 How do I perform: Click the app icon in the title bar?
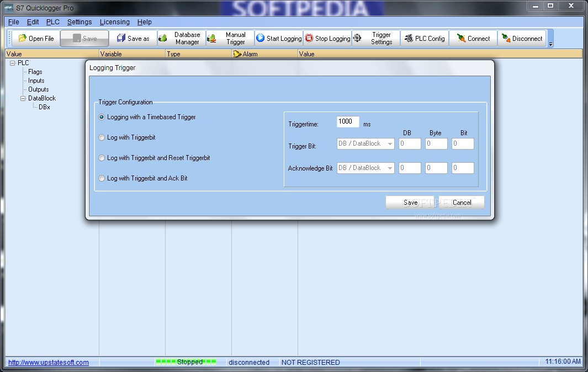(x=8, y=8)
